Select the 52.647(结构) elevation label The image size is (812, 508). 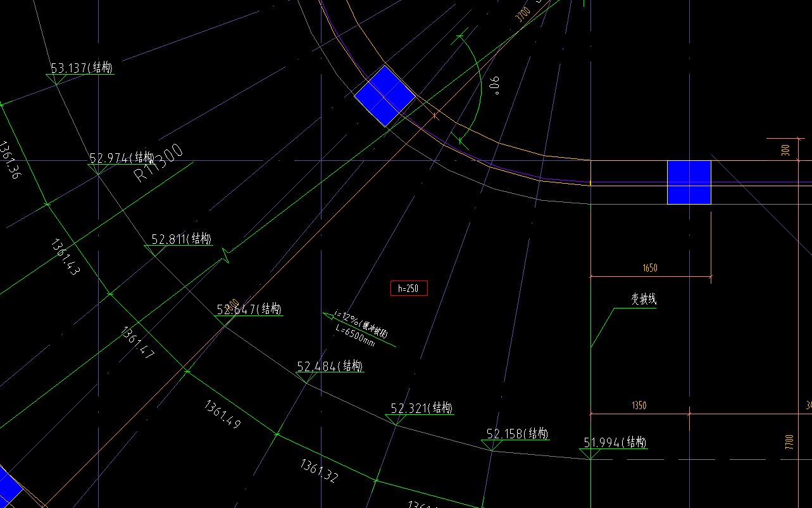click(x=249, y=309)
